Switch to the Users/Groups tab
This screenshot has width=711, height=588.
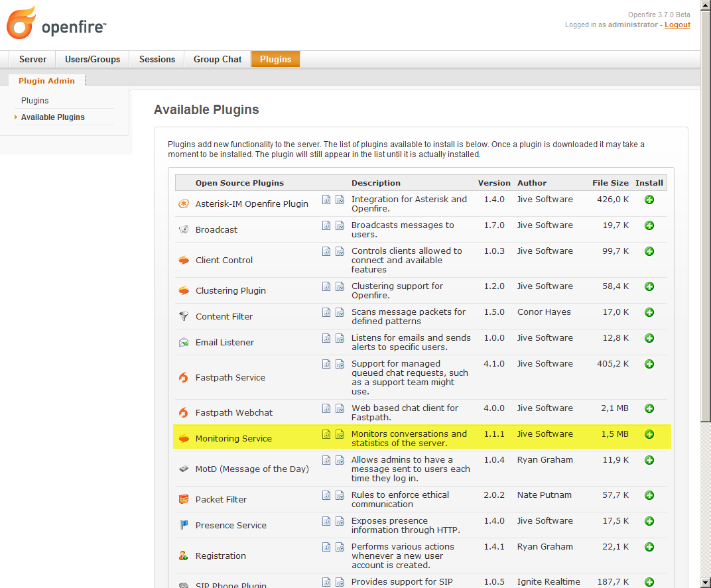point(92,60)
